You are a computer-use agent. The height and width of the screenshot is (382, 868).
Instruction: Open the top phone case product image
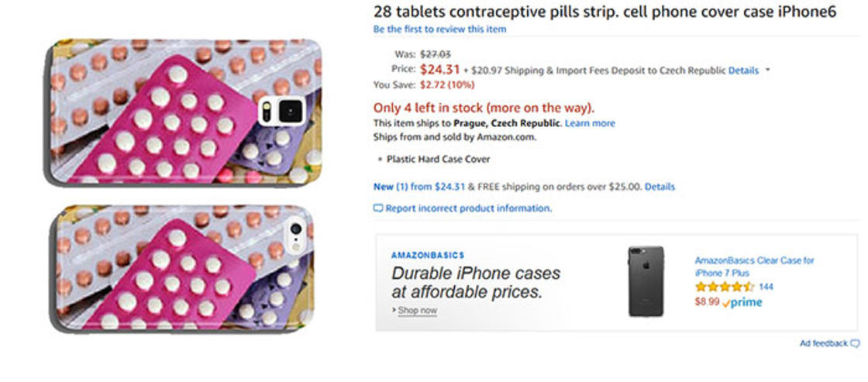tap(183, 112)
